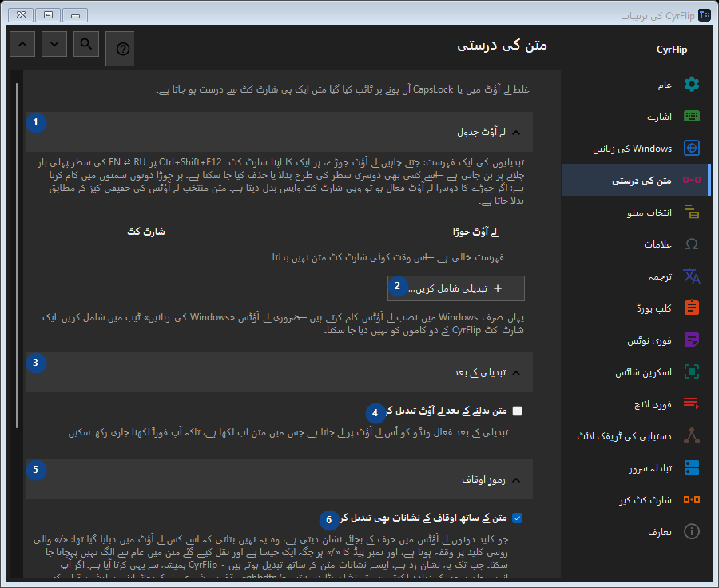Screen dimensions: 719x588
Task: Click the traffic light node icon
Action: [x=692, y=435]
